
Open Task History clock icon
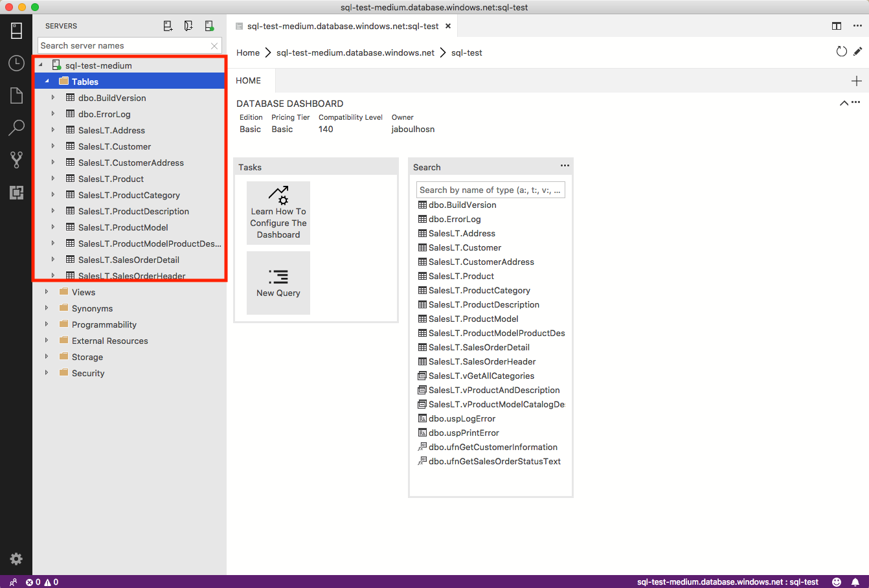coord(16,63)
